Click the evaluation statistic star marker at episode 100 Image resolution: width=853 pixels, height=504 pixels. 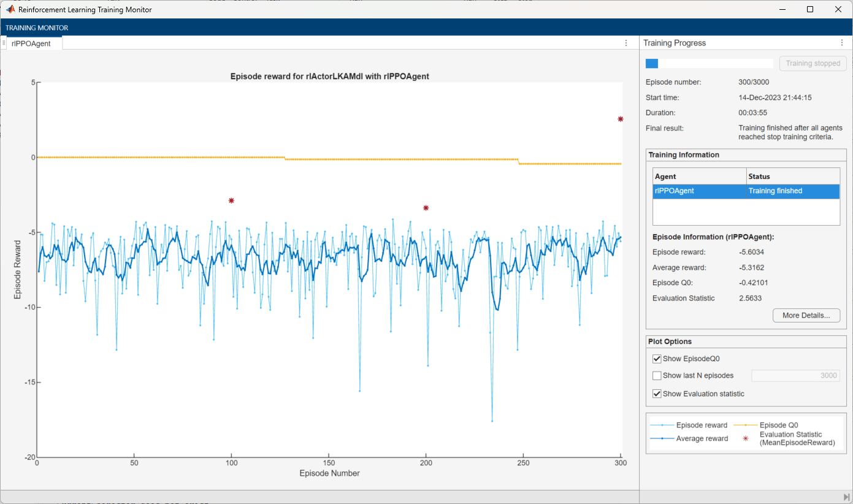point(231,200)
